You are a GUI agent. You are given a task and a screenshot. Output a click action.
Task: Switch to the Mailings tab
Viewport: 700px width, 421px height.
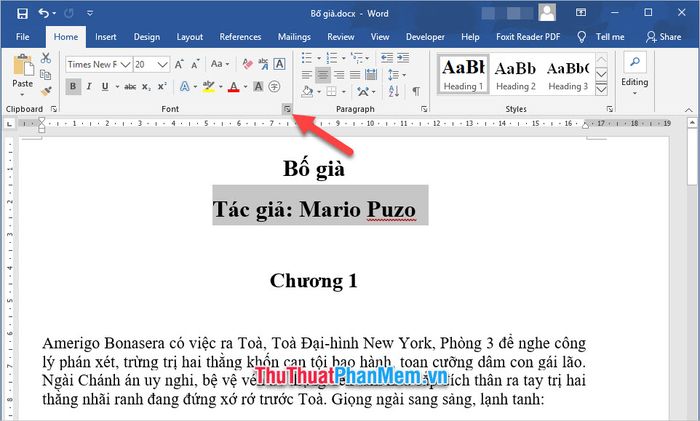(x=294, y=37)
